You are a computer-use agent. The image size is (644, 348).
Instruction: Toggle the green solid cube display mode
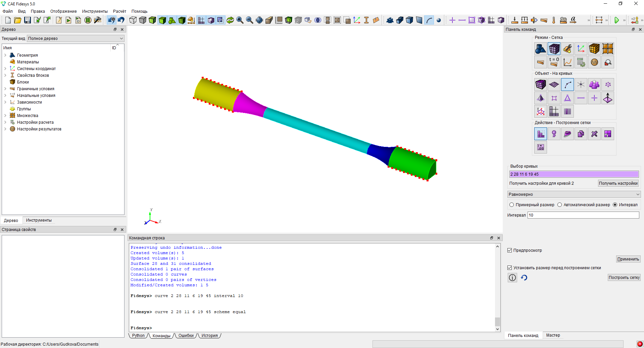[162, 20]
